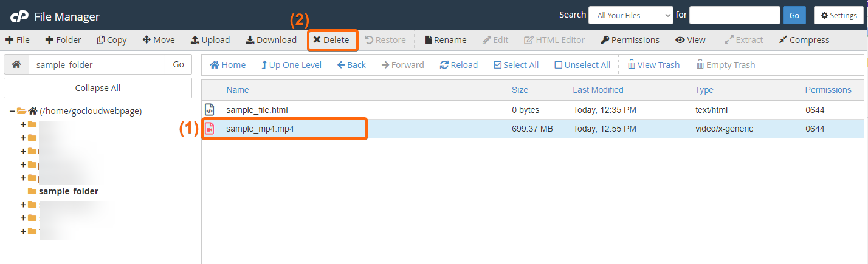
Task: Click the 699.37 MB size cell
Action: pyautogui.click(x=532, y=129)
